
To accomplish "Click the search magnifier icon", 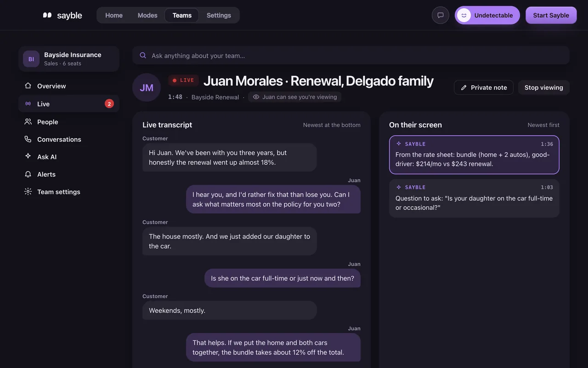I will point(143,55).
